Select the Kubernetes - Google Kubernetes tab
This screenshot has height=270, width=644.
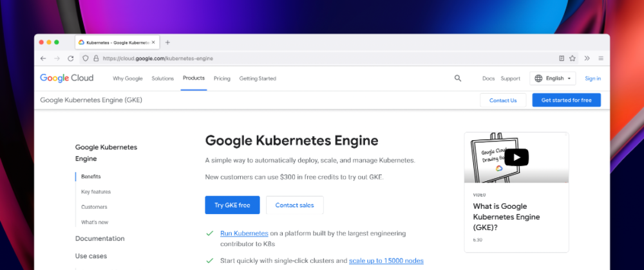tap(117, 42)
